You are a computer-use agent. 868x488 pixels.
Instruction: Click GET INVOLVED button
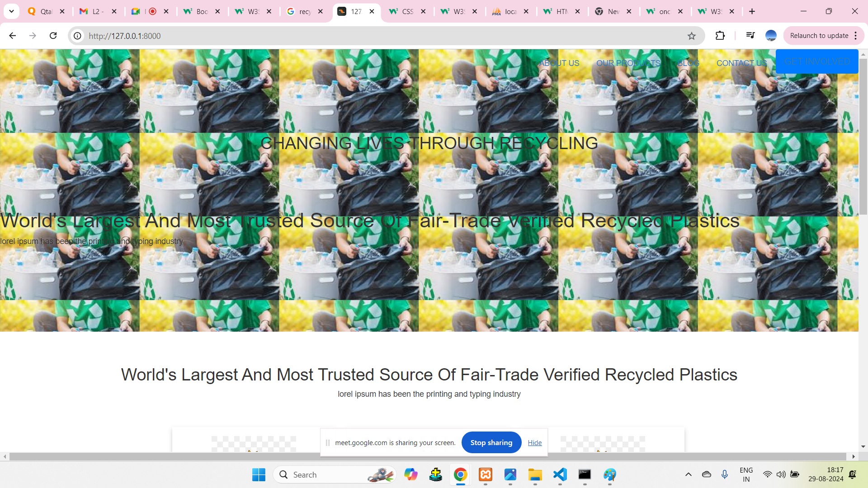coord(816,61)
